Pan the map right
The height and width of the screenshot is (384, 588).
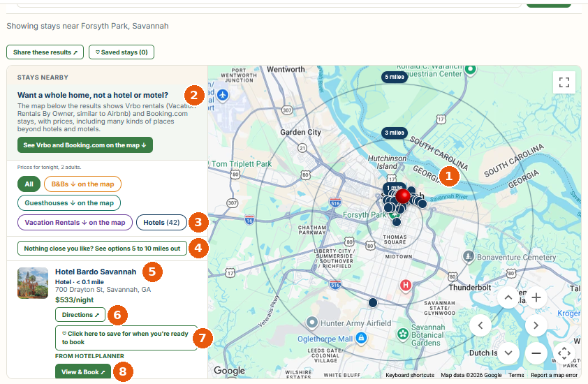pos(536,325)
